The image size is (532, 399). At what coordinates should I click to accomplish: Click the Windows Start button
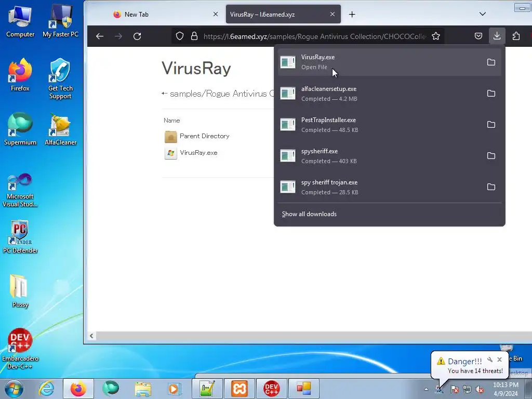[x=14, y=389]
